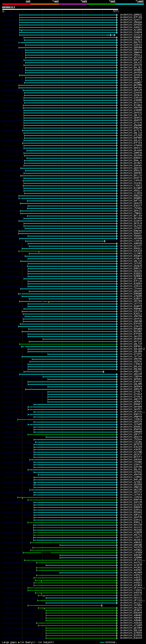Select the UniRef100_A2IB54 label
Image resolution: width=146 pixels, height=644 pixels.
(x=131, y=30)
